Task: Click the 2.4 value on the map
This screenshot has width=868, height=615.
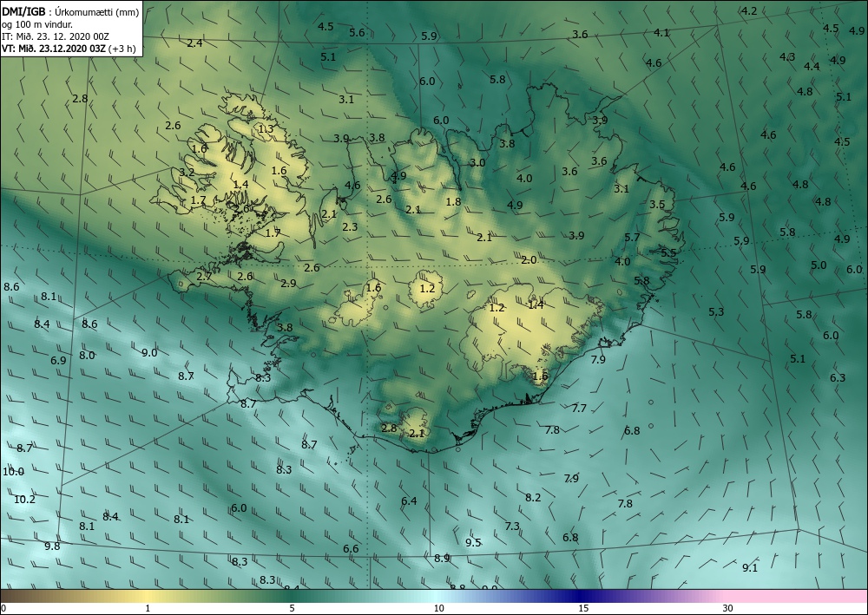Action: point(194,43)
